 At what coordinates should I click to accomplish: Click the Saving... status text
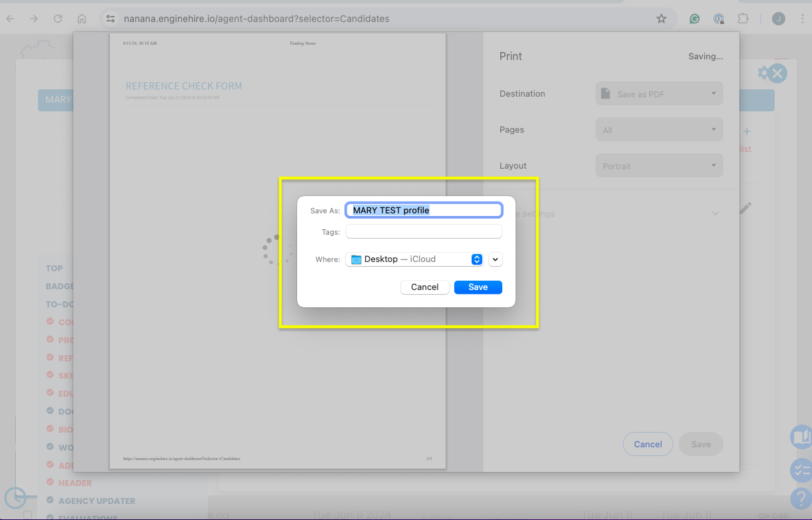[705, 57]
